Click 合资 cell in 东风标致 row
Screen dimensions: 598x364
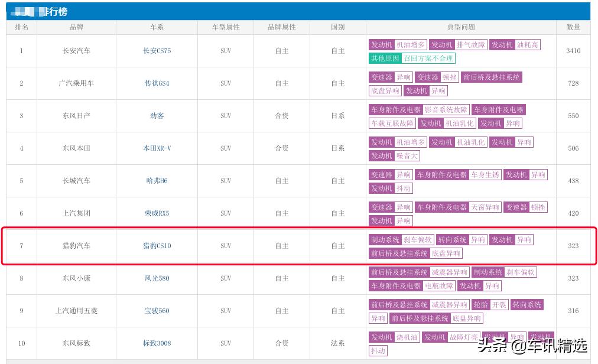(x=282, y=343)
